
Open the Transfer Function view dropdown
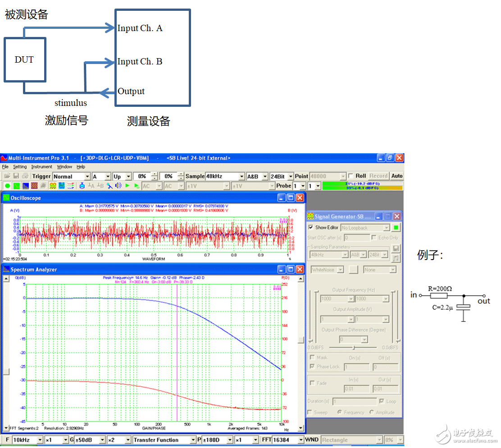click(x=164, y=440)
